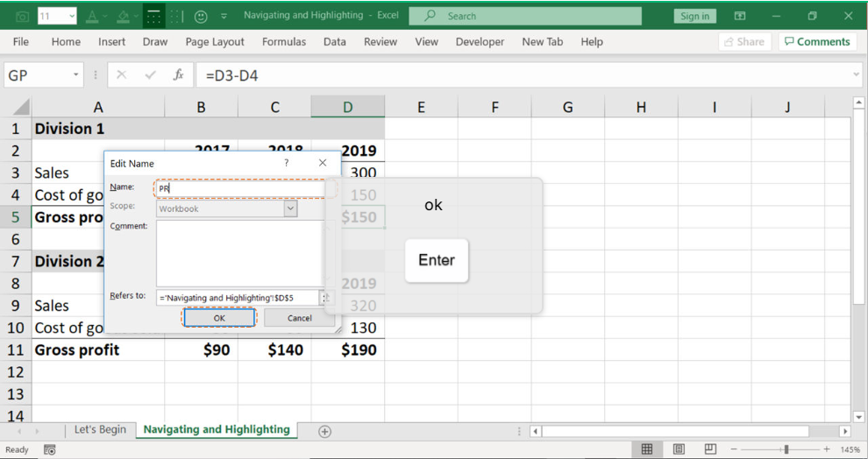Select all cells via the corner triangle

21,107
